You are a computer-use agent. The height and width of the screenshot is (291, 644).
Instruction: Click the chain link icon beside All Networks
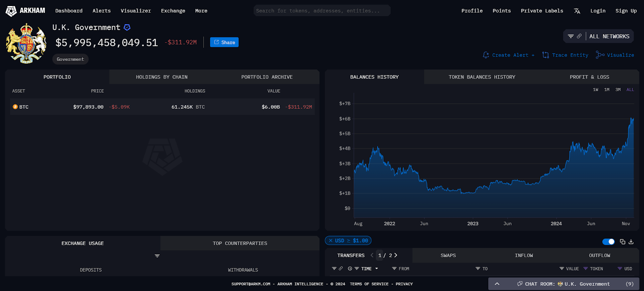coord(579,36)
